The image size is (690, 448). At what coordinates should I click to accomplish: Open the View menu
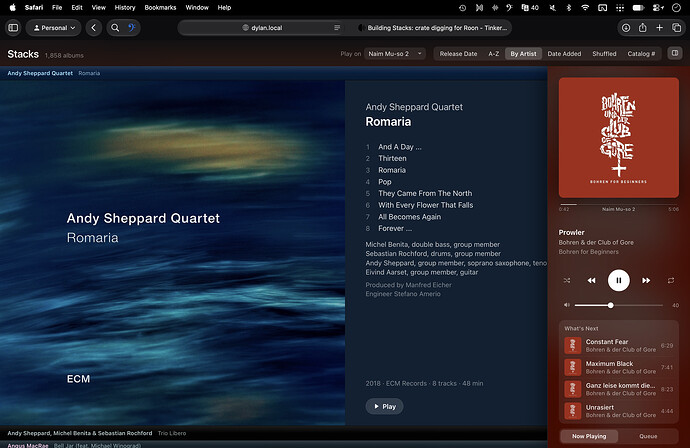pos(99,7)
